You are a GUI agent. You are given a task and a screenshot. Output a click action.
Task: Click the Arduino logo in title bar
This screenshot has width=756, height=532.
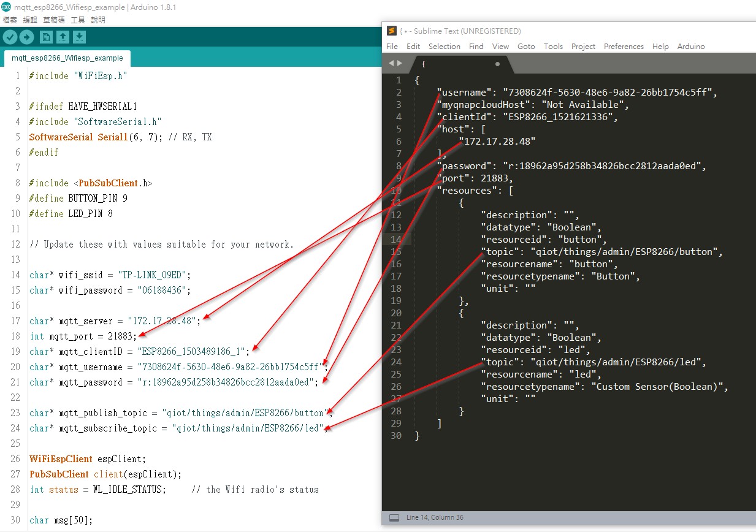(x=7, y=7)
